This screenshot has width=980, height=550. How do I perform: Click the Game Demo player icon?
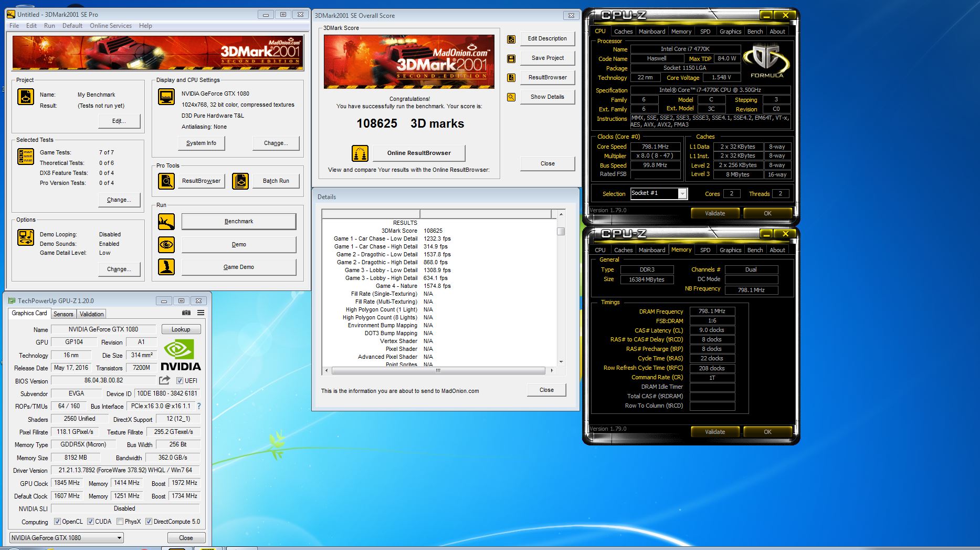[166, 267]
